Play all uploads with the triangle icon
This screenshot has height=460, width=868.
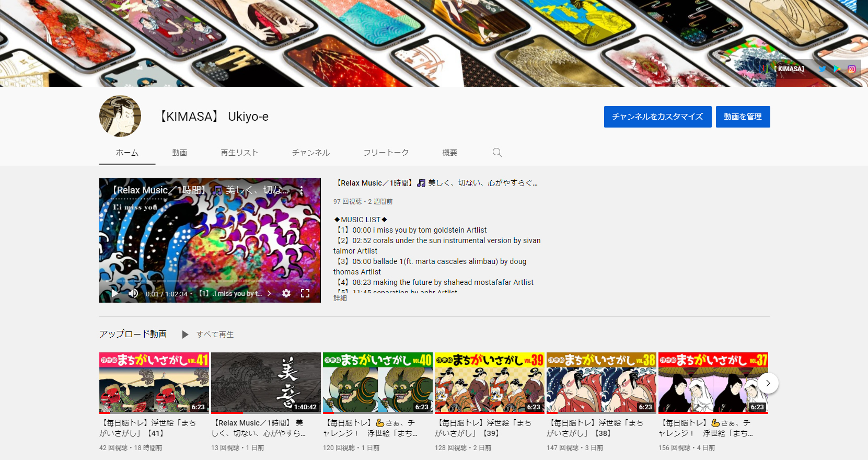tap(185, 335)
